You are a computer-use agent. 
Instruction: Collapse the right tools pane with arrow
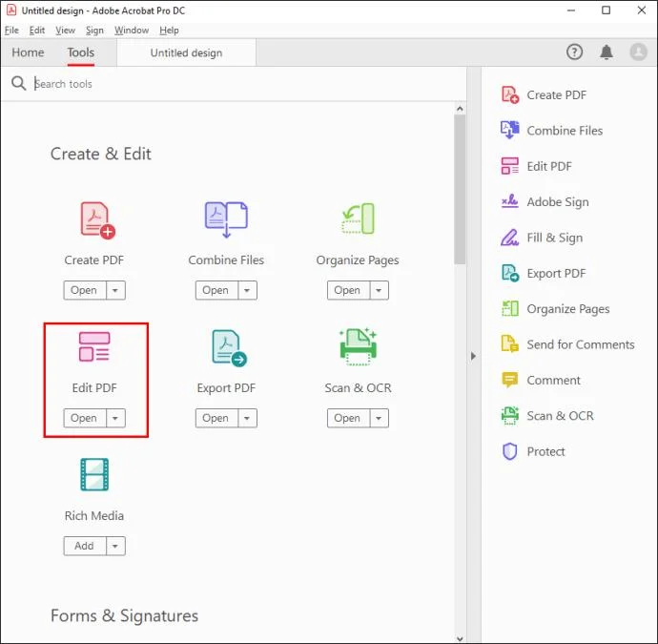tap(473, 356)
